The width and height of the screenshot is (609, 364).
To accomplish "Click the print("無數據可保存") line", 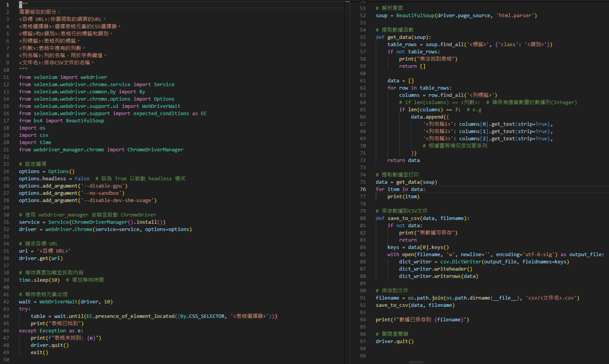I will (x=428, y=233).
